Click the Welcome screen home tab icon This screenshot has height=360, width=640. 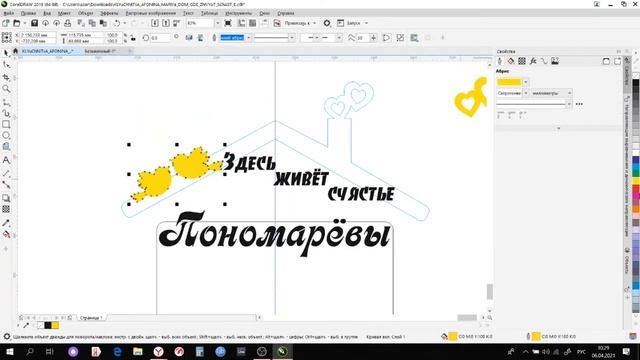pos(16,51)
